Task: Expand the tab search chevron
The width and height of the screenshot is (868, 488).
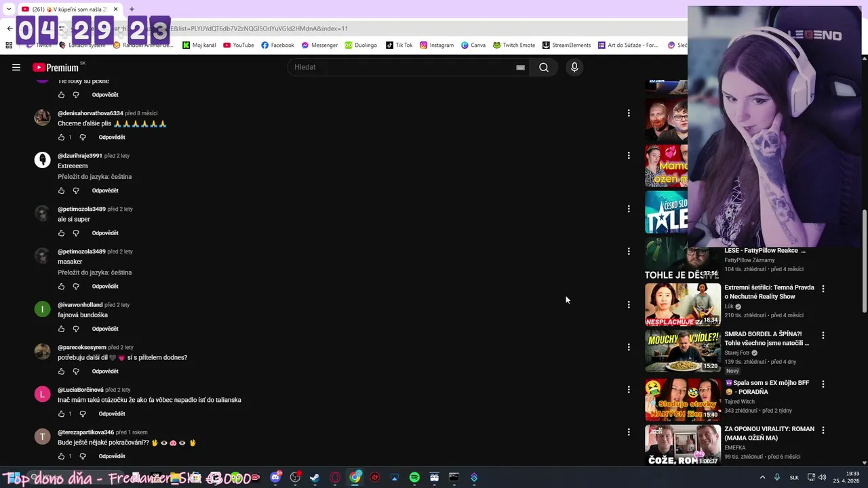Action: pyautogui.click(x=9, y=9)
